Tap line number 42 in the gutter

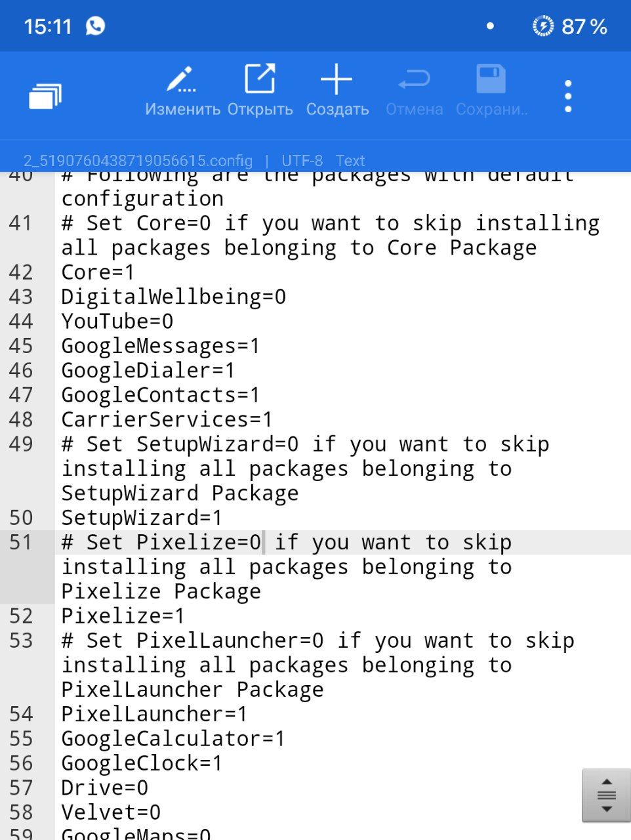21,272
